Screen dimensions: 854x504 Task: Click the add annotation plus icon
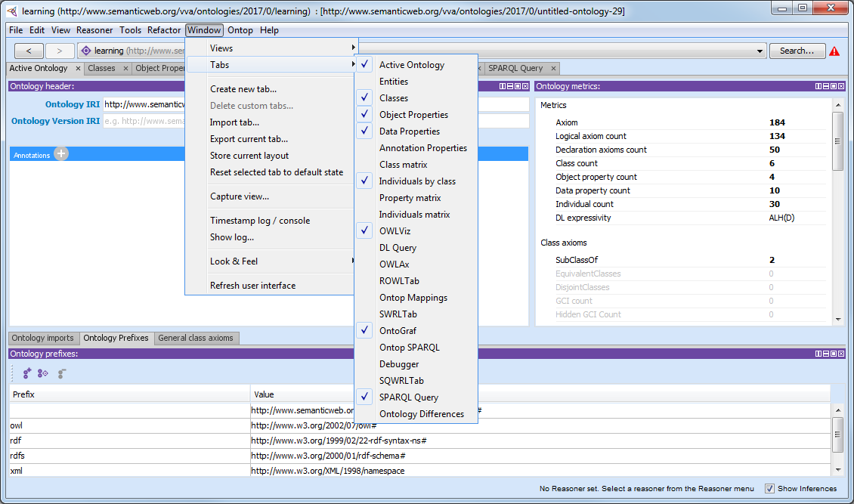coord(61,154)
